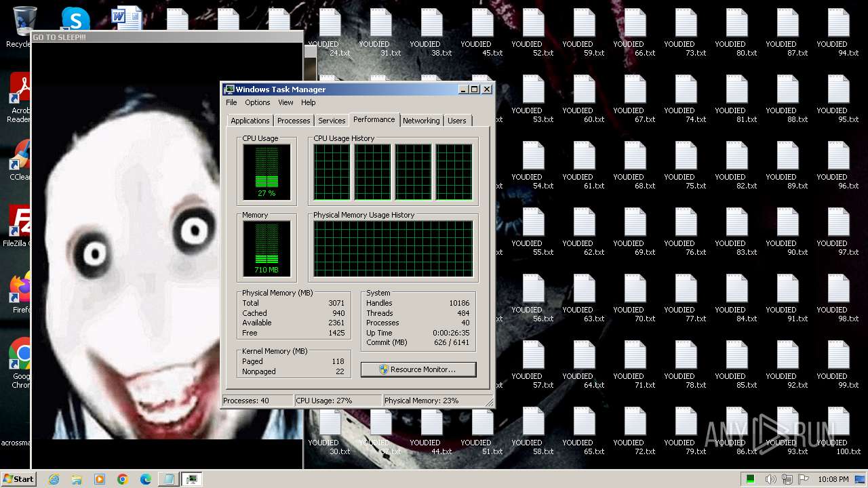
Task: Click the CPU Usage 27 % gauge
Action: coord(267,172)
